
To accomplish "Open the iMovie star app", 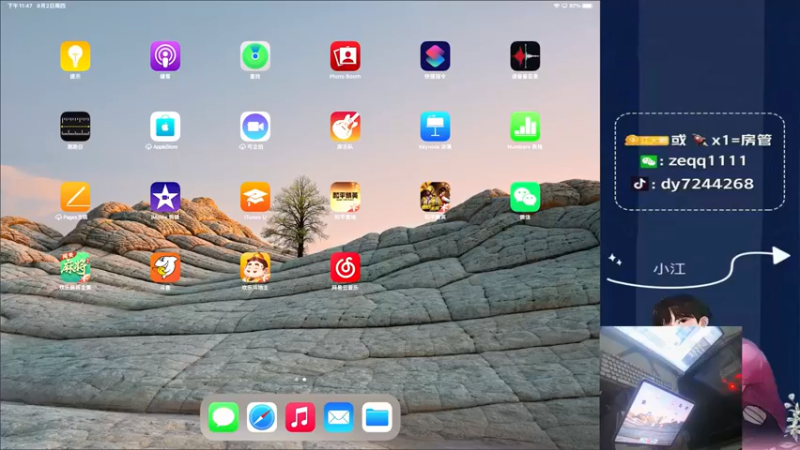I will pos(165,197).
